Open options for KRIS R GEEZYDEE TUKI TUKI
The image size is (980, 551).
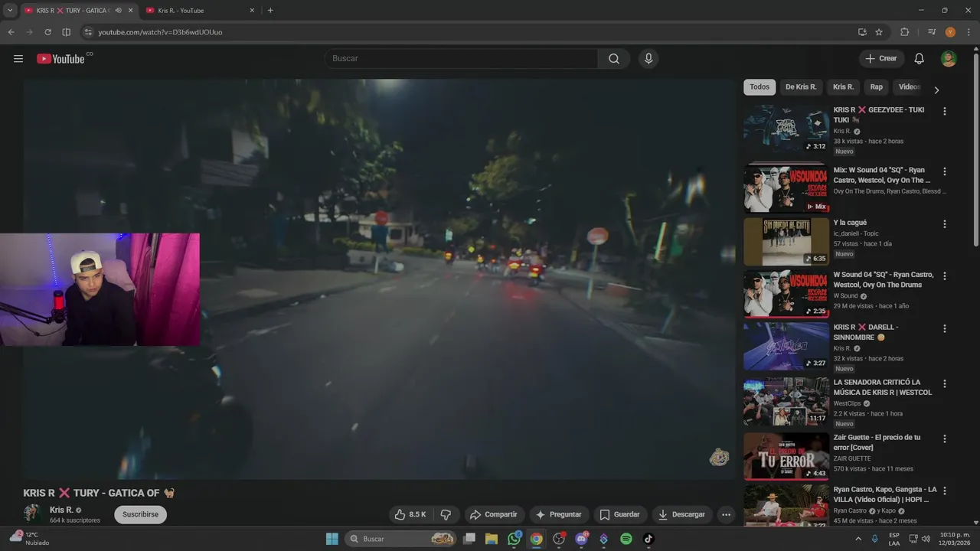[x=944, y=111]
